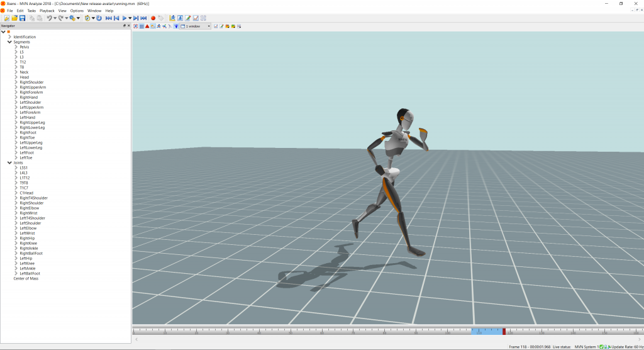Viewport: 644px width, 350px height.
Task: Open the '1 window' layout dropdown
Action: coord(196,26)
